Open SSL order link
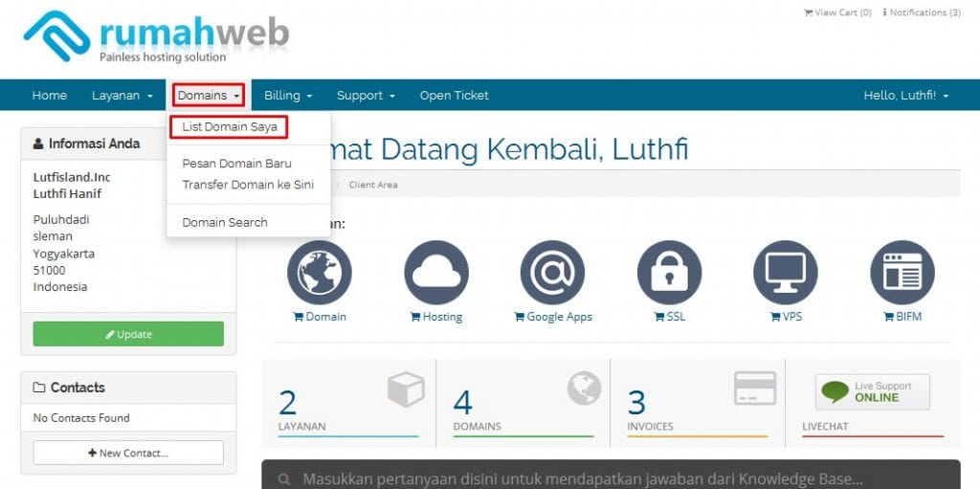The width and height of the screenshot is (980, 489). pos(669,317)
